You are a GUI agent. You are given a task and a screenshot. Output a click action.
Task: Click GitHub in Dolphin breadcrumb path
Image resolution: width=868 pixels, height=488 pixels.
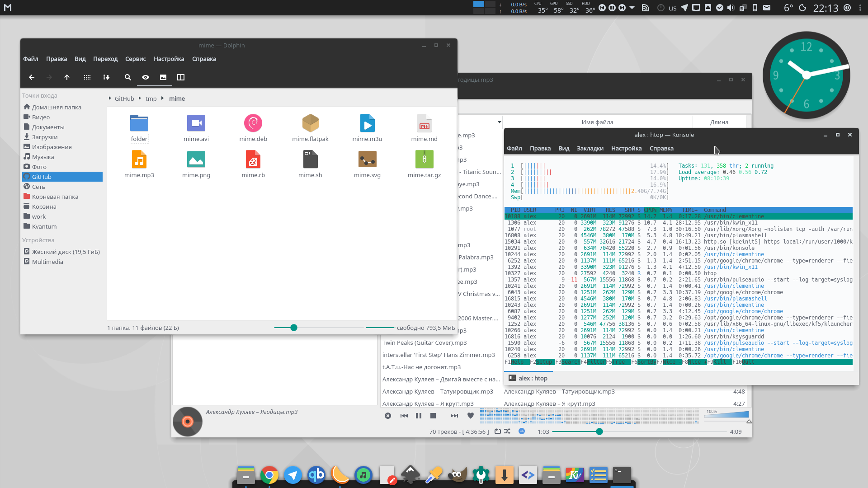pos(124,99)
